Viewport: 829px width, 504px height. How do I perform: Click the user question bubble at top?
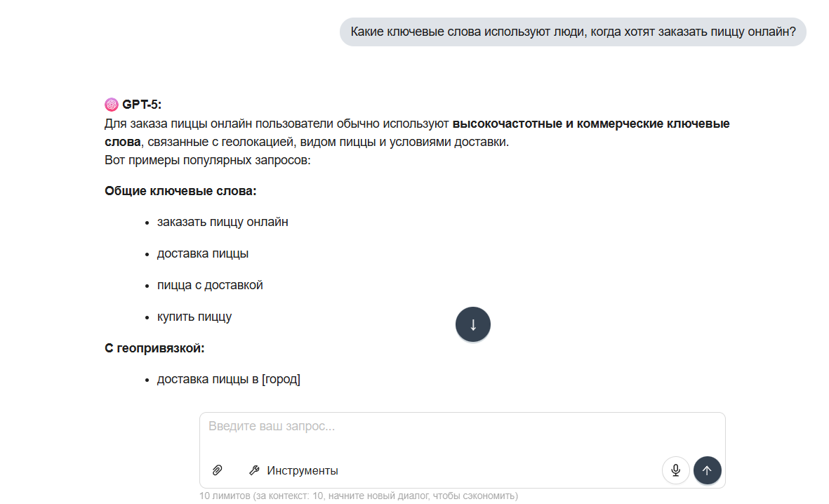(572, 31)
